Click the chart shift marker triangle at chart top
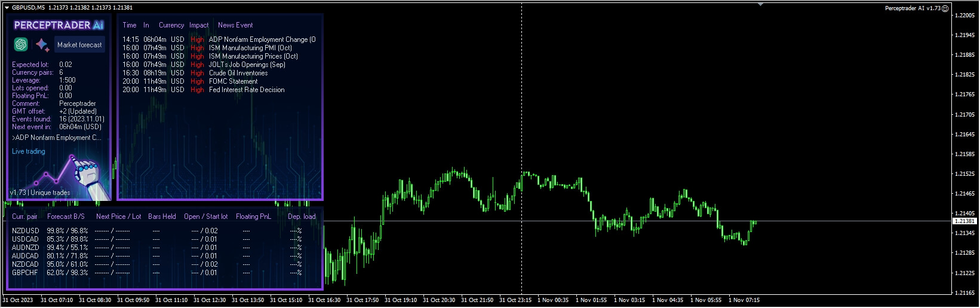980x308 pixels. point(760,4)
